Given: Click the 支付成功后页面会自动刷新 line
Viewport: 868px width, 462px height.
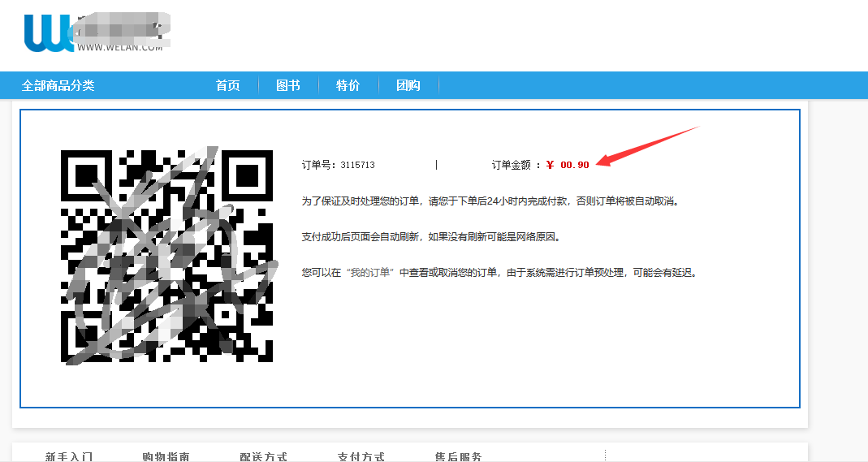Looking at the screenshot, I should point(432,237).
